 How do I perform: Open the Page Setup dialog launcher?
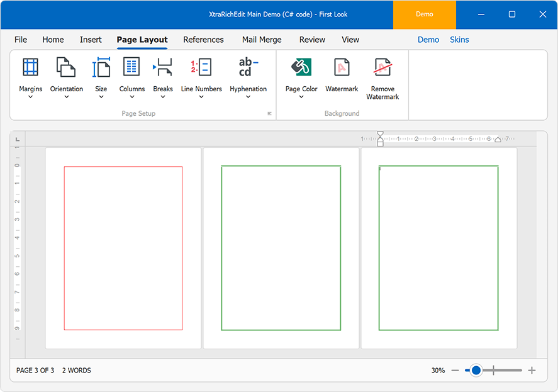coord(269,113)
